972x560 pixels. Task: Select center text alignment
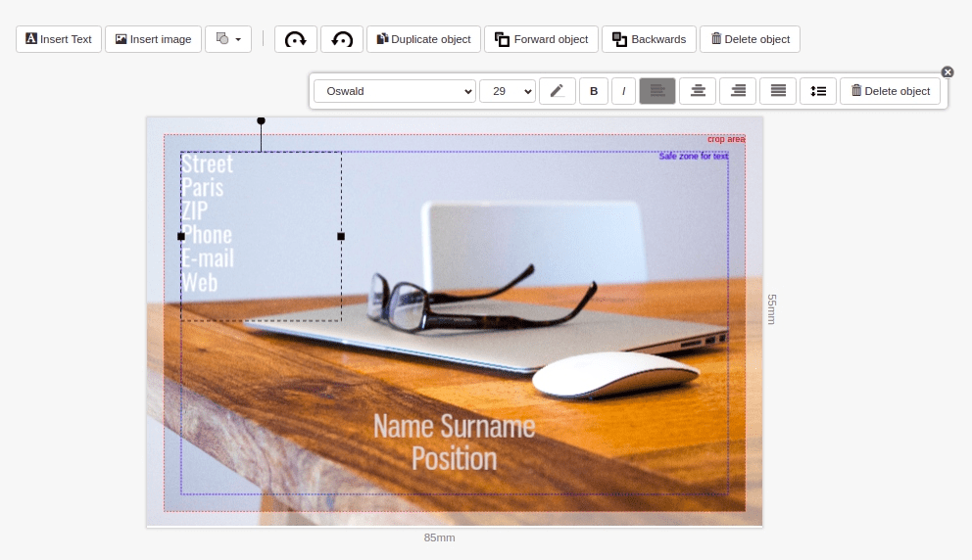(698, 91)
